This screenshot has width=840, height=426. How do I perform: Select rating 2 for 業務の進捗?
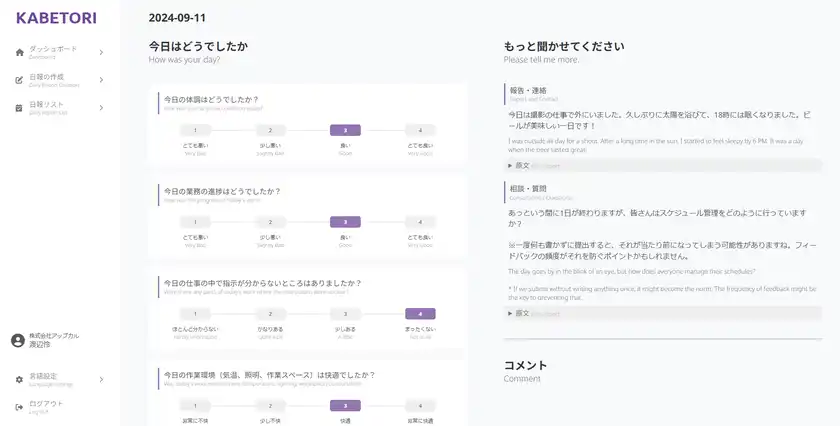tap(271, 222)
